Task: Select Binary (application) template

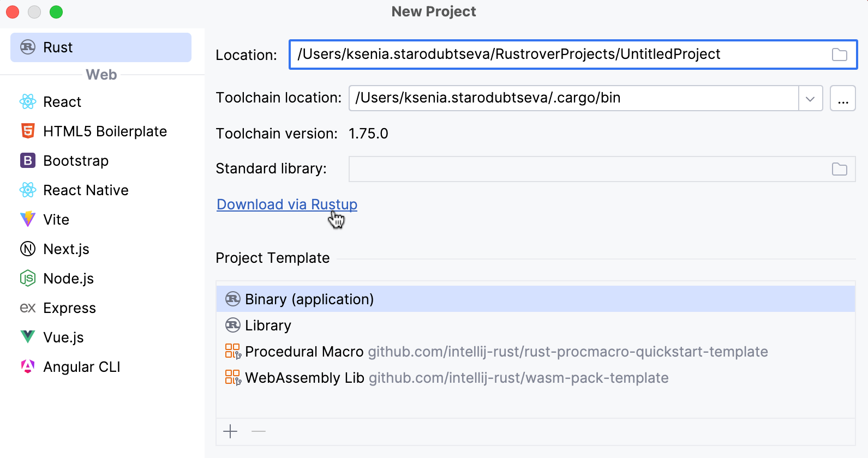Action: pyautogui.click(x=309, y=299)
